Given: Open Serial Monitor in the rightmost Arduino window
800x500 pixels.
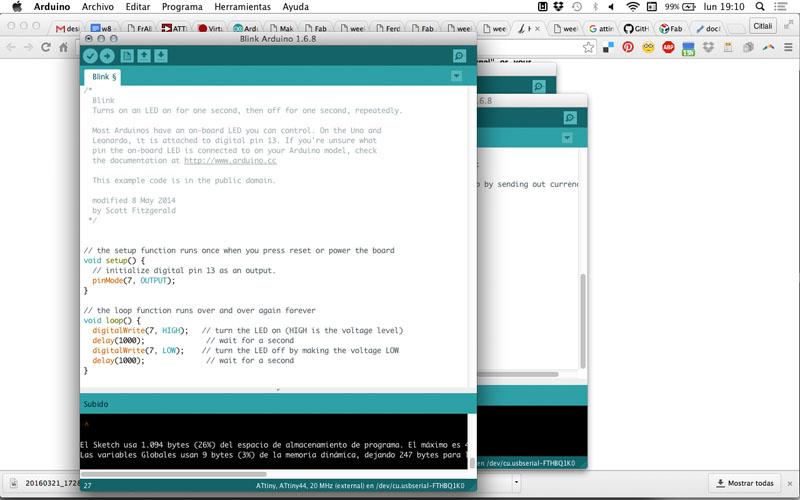Looking at the screenshot, I should [x=570, y=118].
